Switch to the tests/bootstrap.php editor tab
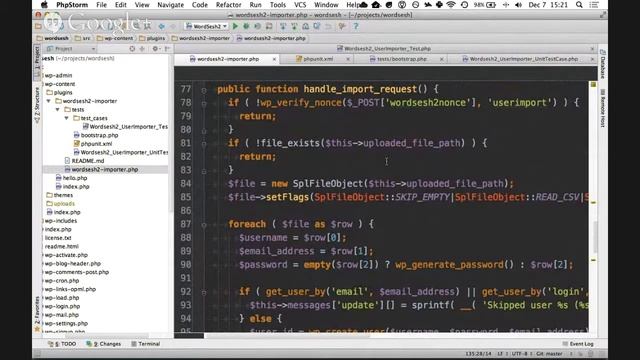The width and height of the screenshot is (640, 360). 402,59
